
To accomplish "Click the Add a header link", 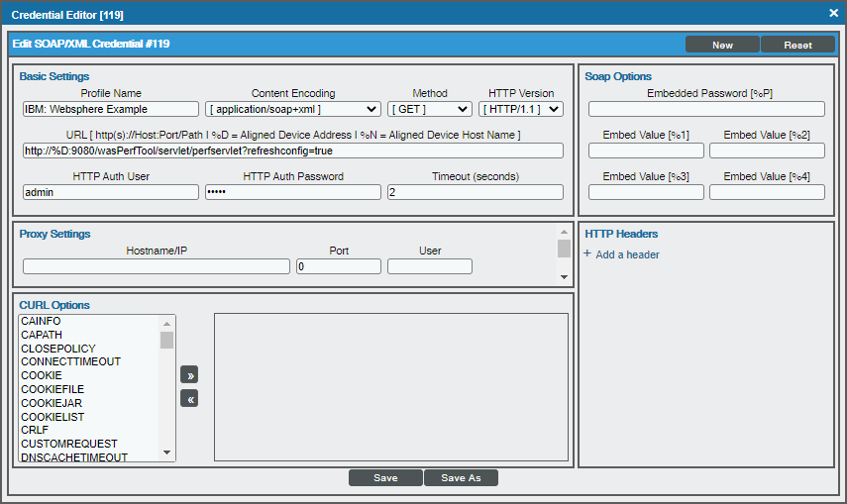I will (x=627, y=254).
